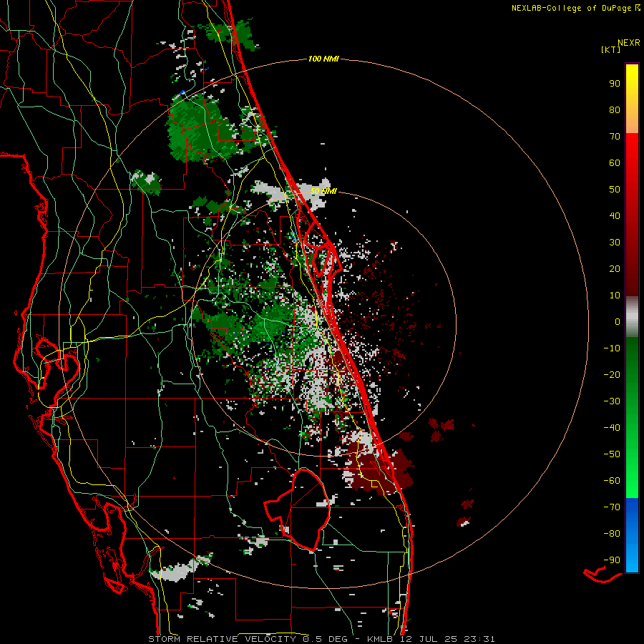Viewport: 644px width, 644px height.
Task: Click the 10 value on the velocity scale
Action: click(x=615, y=296)
